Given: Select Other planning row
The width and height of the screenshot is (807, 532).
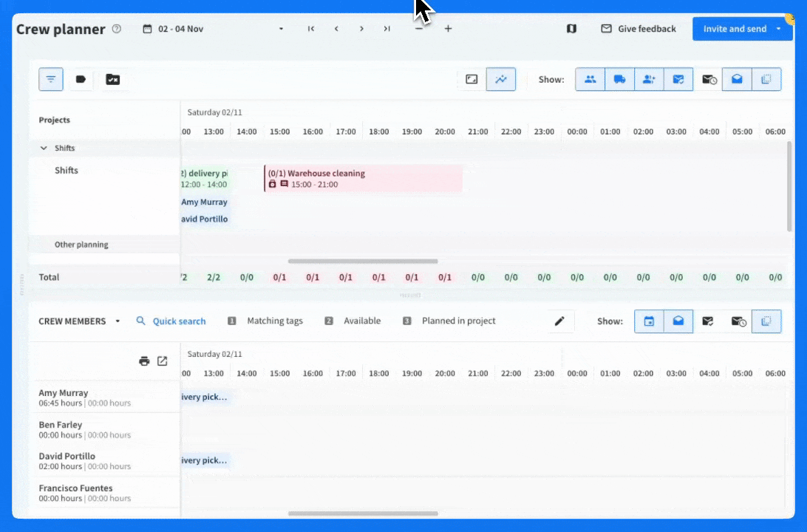Looking at the screenshot, I should click(x=81, y=245).
